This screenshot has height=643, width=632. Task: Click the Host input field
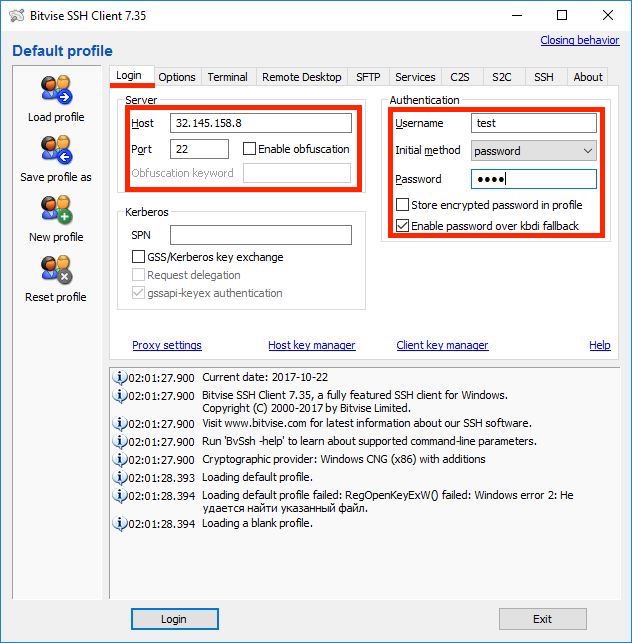click(261, 123)
